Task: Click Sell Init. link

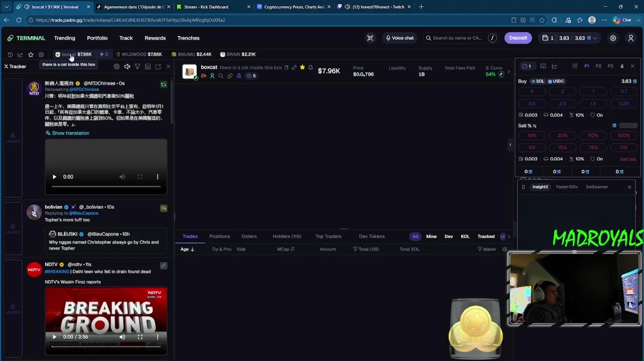Action: click(x=628, y=159)
